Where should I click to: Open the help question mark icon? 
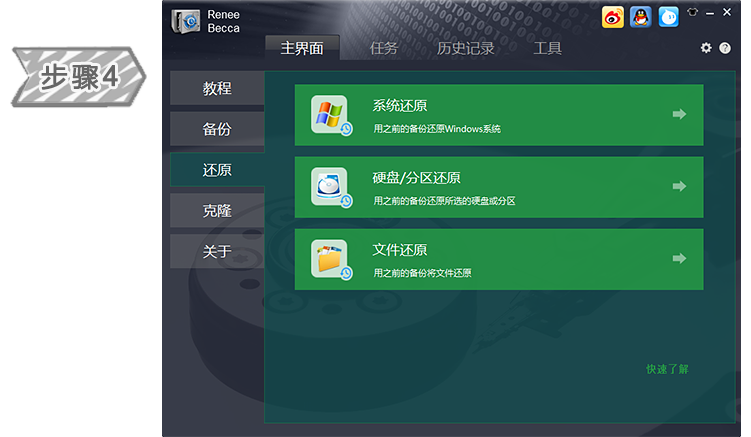click(x=725, y=48)
